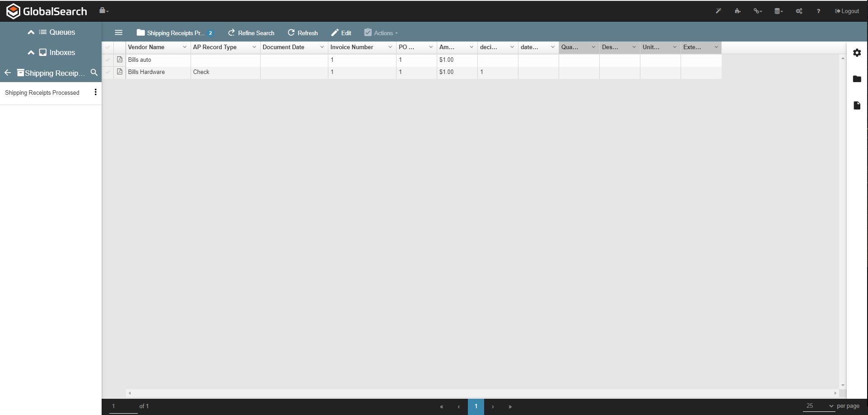Open the help question mark icon
This screenshot has width=868, height=415.
point(818,11)
